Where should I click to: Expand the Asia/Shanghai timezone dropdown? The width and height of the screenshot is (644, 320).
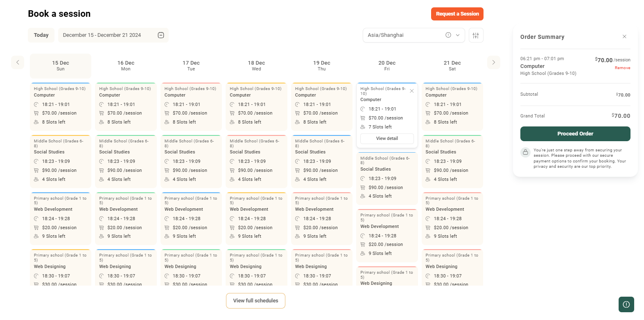coord(458,35)
